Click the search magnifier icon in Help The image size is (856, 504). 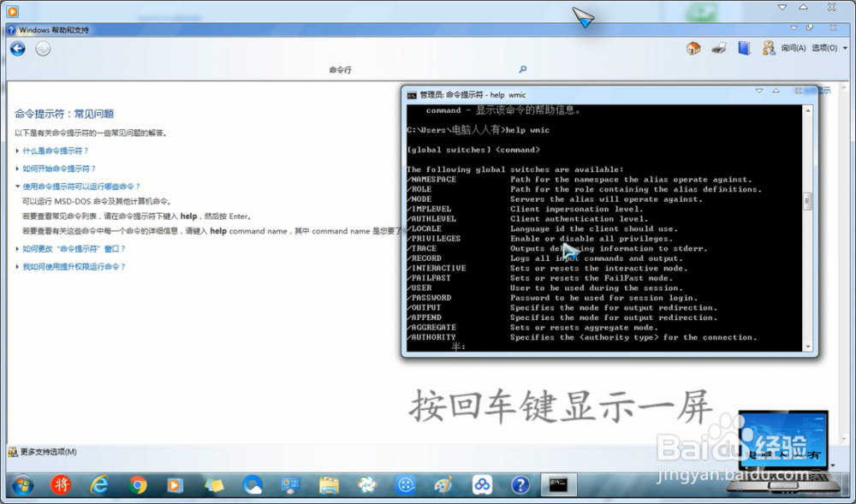pyautogui.click(x=522, y=69)
